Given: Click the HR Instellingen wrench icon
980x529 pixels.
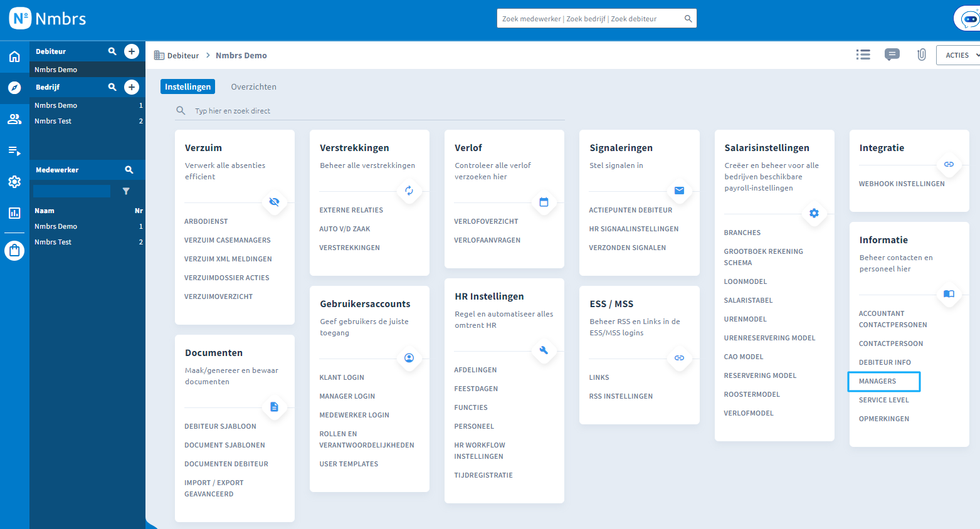Looking at the screenshot, I should 544,350.
